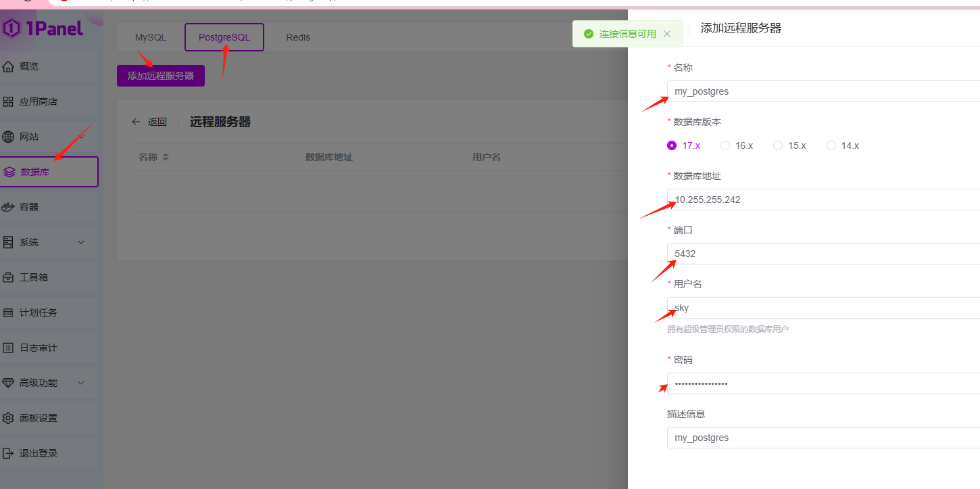Click the diamond icon beside 高级功能
Image resolution: width=980 pixels, height=489 pixels.
(x=8, y=383)
